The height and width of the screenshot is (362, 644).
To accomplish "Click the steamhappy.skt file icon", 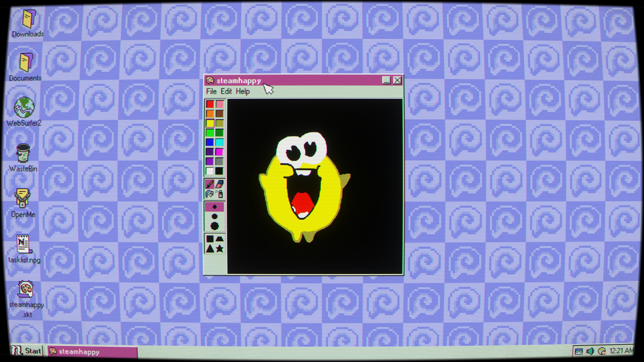I will 25,289.
